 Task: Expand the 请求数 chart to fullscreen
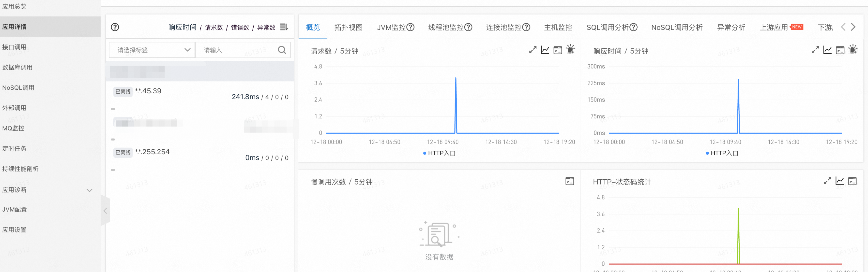(x=533, y=50)
